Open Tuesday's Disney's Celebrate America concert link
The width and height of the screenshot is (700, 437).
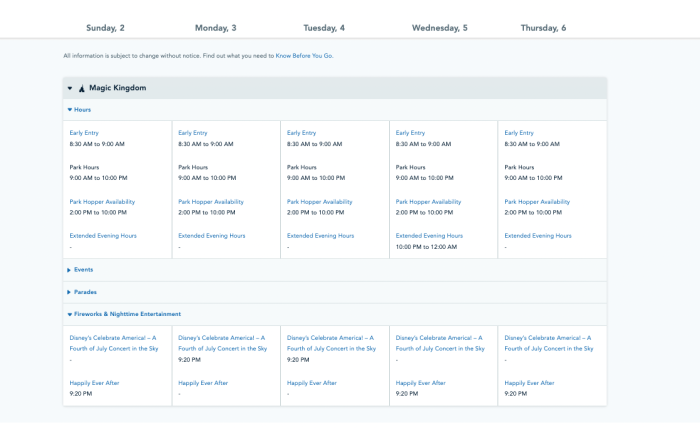(x=331, y=343)
